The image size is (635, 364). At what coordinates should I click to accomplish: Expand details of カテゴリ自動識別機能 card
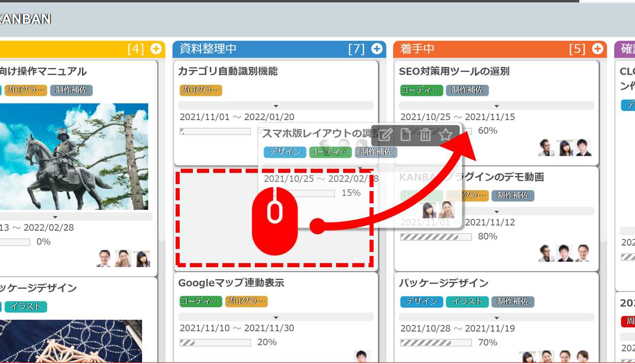click(x=276, y=105)
